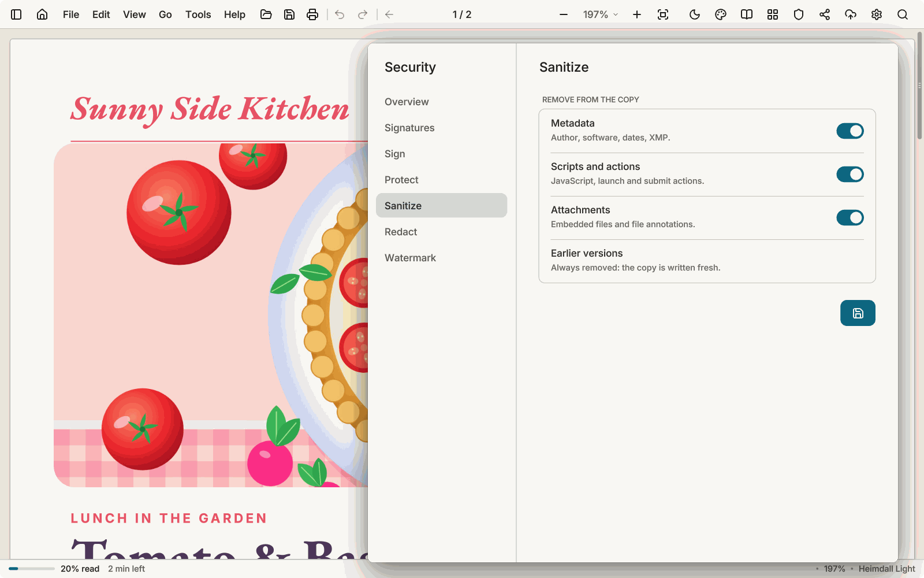Screen dimensions: 924x578
Task: Turn off Metadata removal toggle
Action: pos(850,131)
